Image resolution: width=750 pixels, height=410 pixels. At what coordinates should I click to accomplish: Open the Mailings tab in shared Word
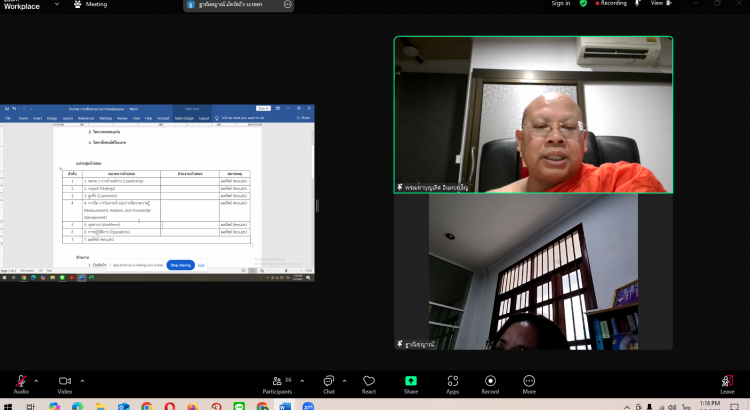pyautogui.click(x=105, y=118)
